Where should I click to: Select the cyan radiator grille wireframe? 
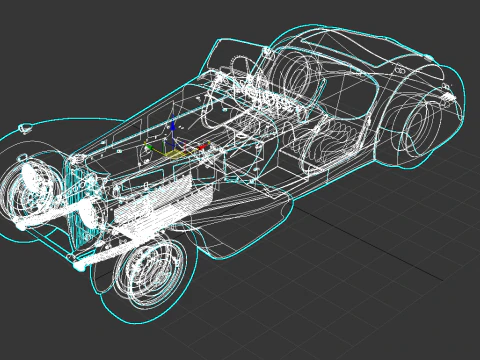[x=84, y=203]
